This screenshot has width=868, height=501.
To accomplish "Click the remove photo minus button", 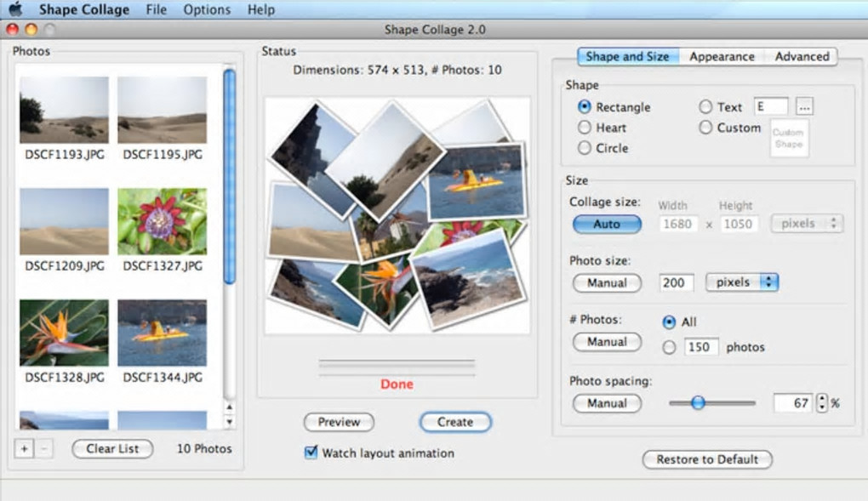I will click(x=44, y=448).
